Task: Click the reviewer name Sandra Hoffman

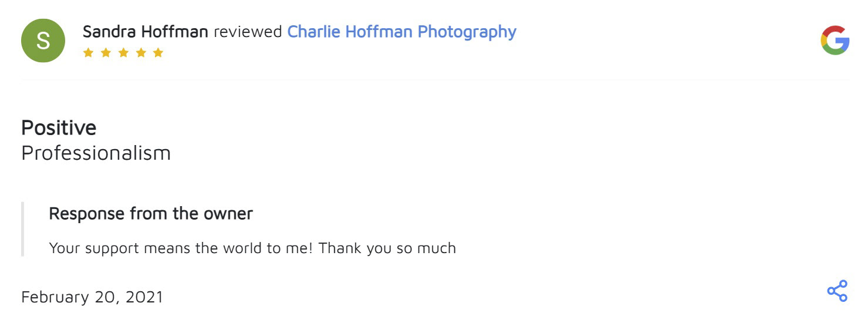Action: pyautogui.click(x=145, y=32)
